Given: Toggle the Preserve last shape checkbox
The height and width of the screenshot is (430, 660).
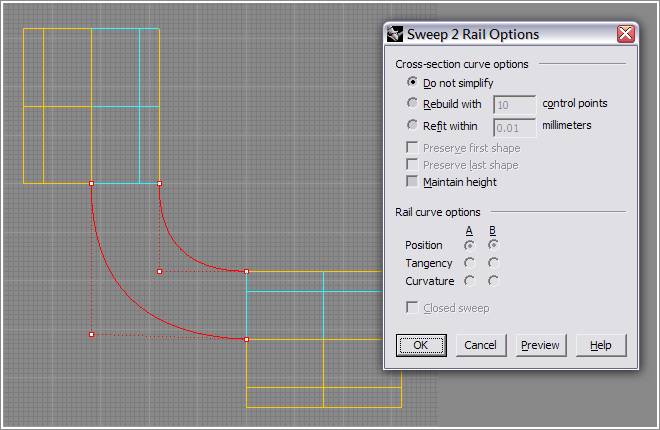Looking at the screenshot, I should coord(412,165).
